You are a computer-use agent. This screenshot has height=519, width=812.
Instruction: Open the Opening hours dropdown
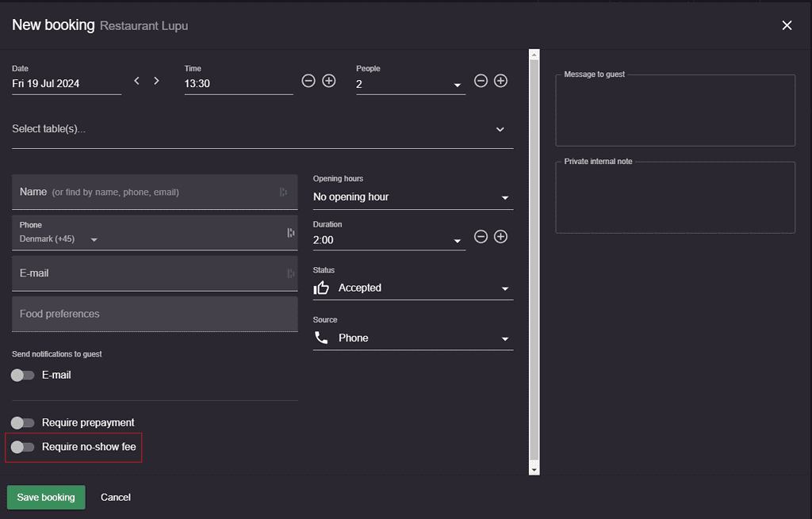pyautogui.click(x=412, y=197)
